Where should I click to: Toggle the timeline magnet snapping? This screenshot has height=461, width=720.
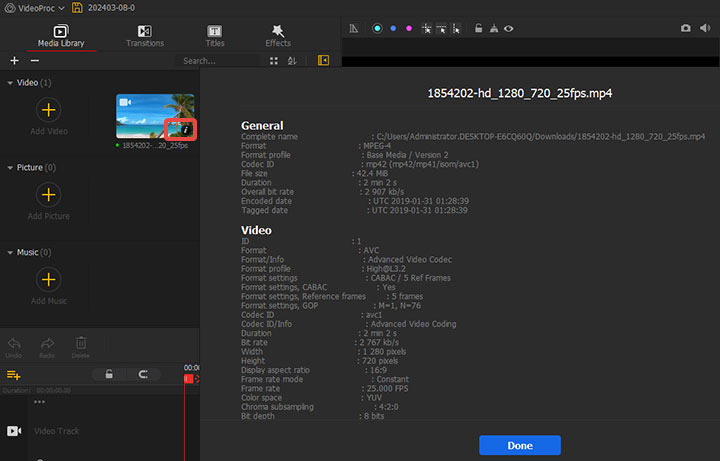(144, 375)
